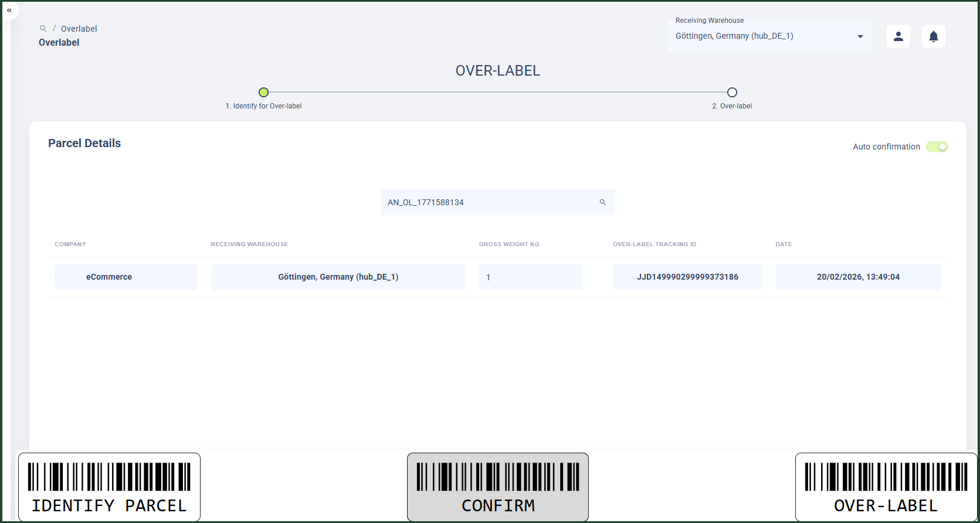The image size is (980, 523).
Task: Click the date cell 20/02/2026, 13:49:04
Action: (x=858, y=277)
